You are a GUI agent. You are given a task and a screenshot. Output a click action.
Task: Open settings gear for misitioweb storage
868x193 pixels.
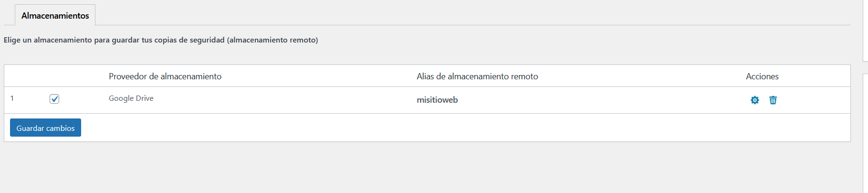[754, 100]
